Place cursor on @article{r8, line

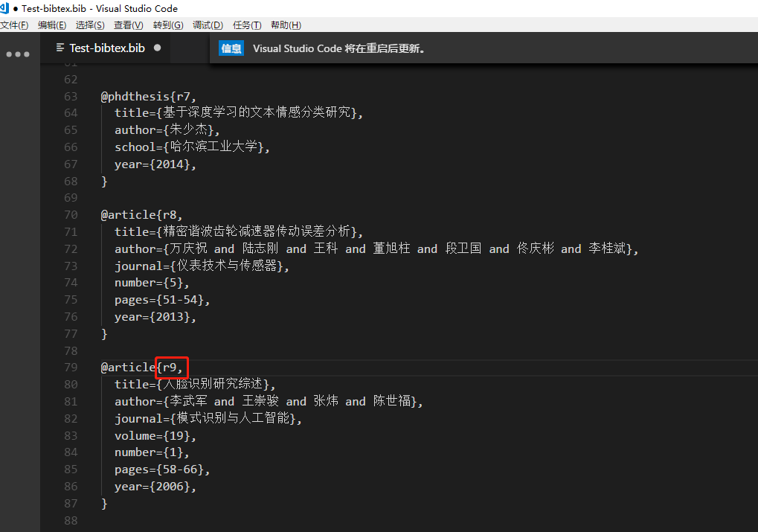[x=141, y=215]
